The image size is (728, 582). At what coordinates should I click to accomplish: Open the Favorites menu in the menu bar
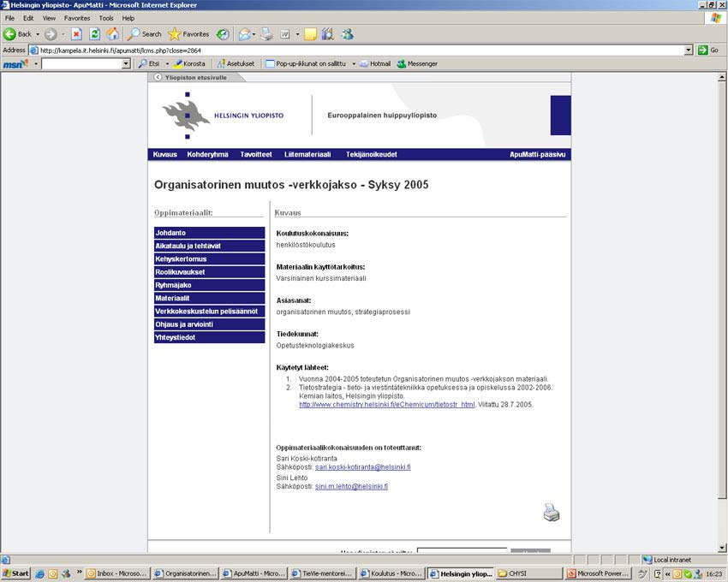(x=77, y=18)
